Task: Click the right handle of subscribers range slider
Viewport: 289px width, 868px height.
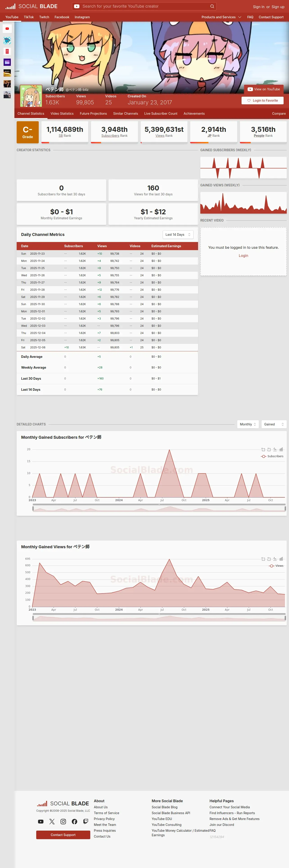Action: pos(285,508)
